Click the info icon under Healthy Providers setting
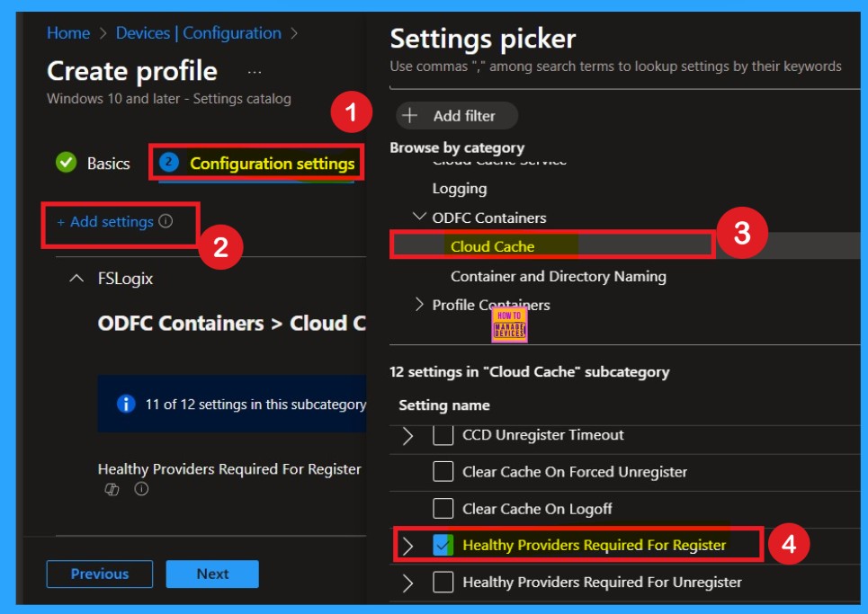 [141, 489]
